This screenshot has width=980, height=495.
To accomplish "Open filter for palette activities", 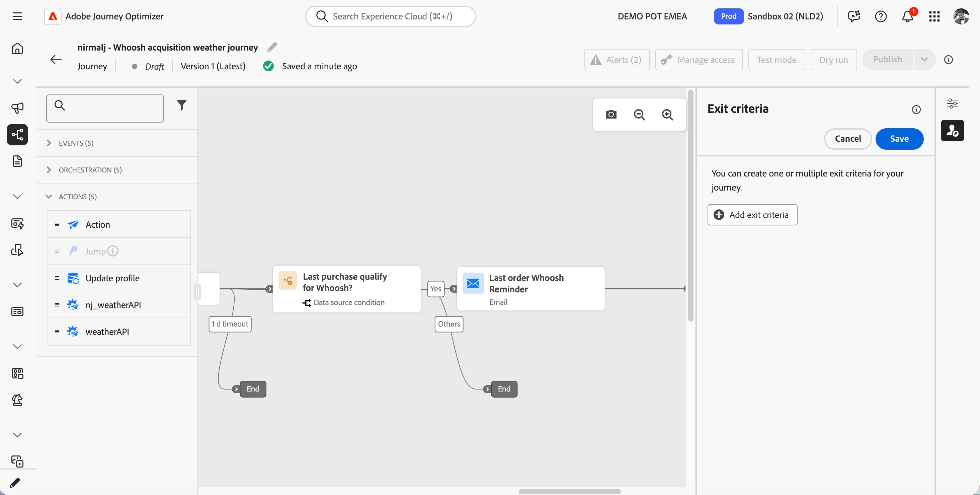I will tap(181, 105).
